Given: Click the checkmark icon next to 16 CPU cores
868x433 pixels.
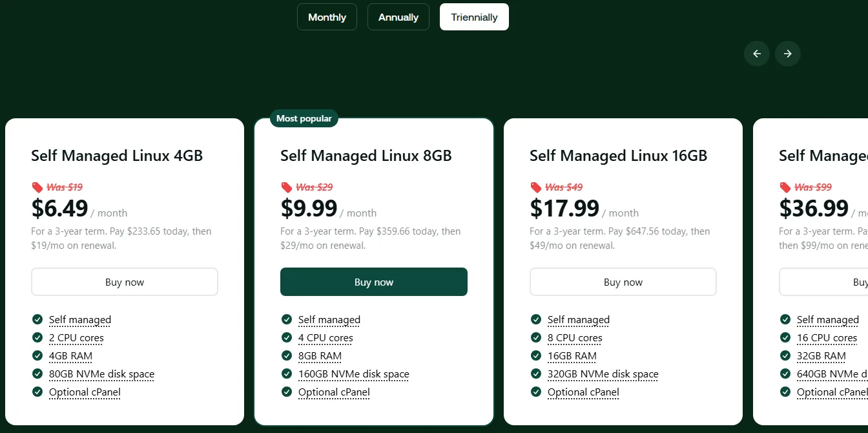Looking at the screenshot, I should (x=785, y=337).
